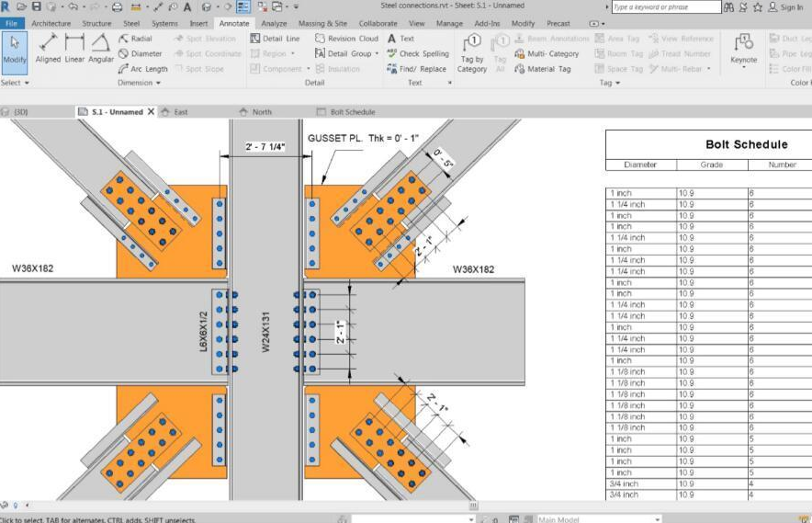The height and width of the screenshot is (523, 812).
Task: Switch to the Architecture ribbon tab
Action: pos(51,23)
